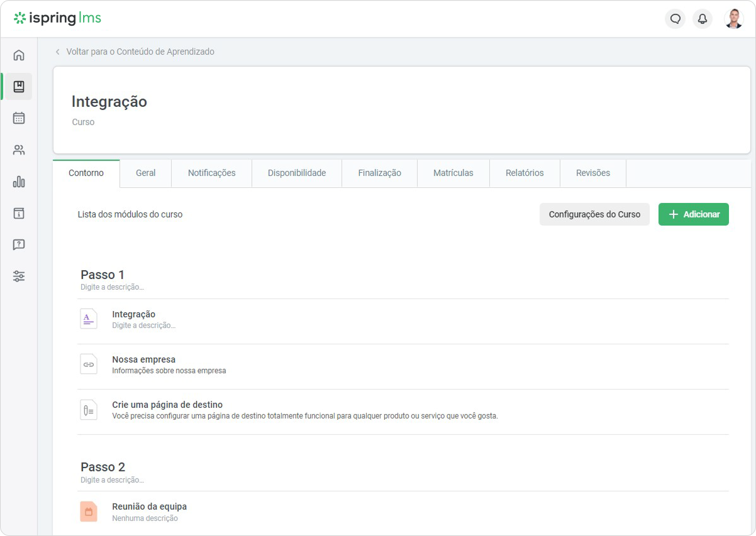Open the users icon in sidebar
756x536 pixels.
pyautogui.click(x=19, y=150)
